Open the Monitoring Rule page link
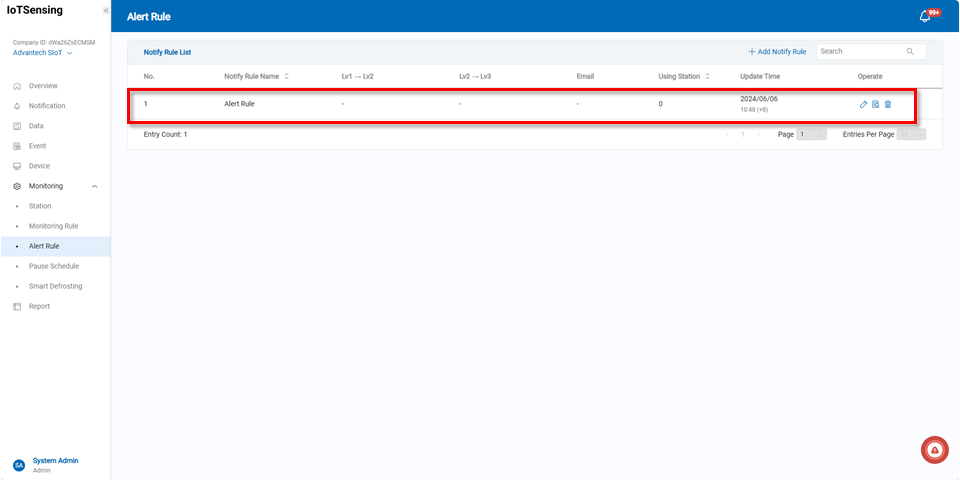 tap(53, 226)
